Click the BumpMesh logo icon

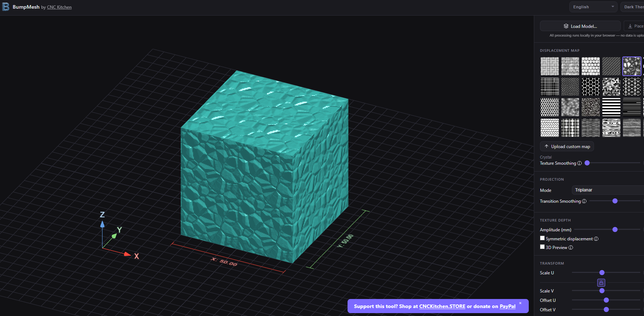(x=6, y=7)
